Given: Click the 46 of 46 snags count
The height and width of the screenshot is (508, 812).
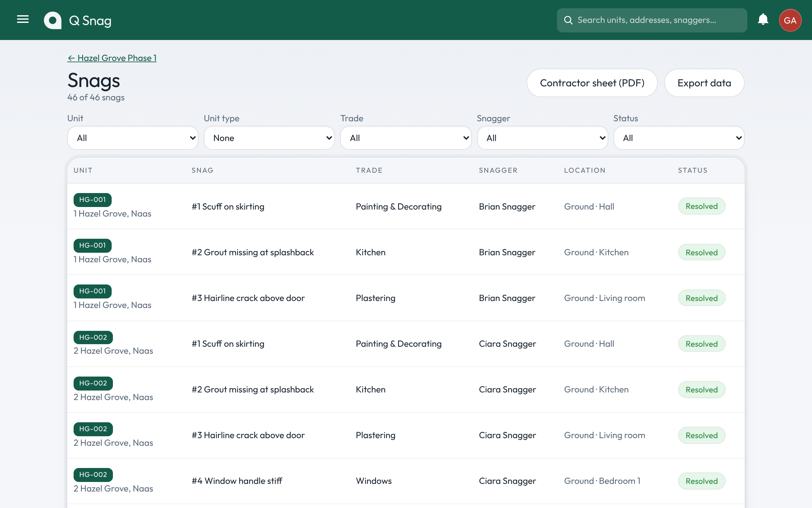Looking at the screenshot, I should pos(96,97).
